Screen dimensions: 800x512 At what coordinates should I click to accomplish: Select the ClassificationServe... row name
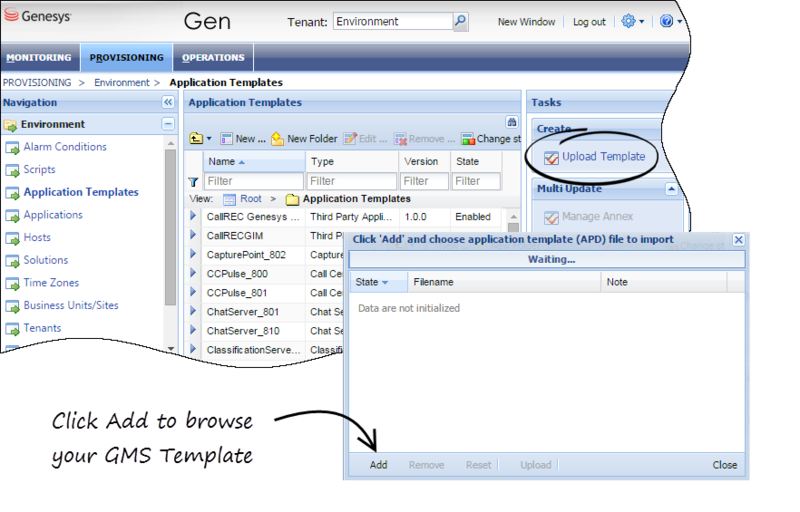click(253, 350)
